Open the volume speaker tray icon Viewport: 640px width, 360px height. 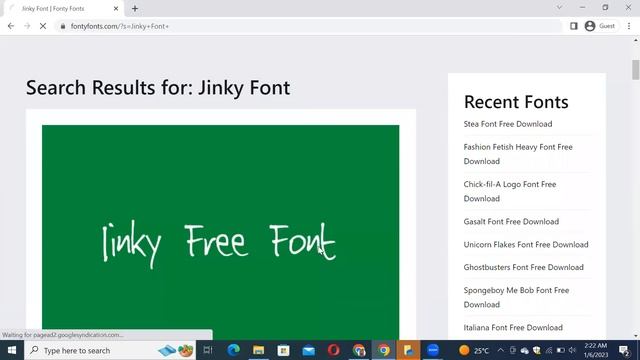point(572,350)
